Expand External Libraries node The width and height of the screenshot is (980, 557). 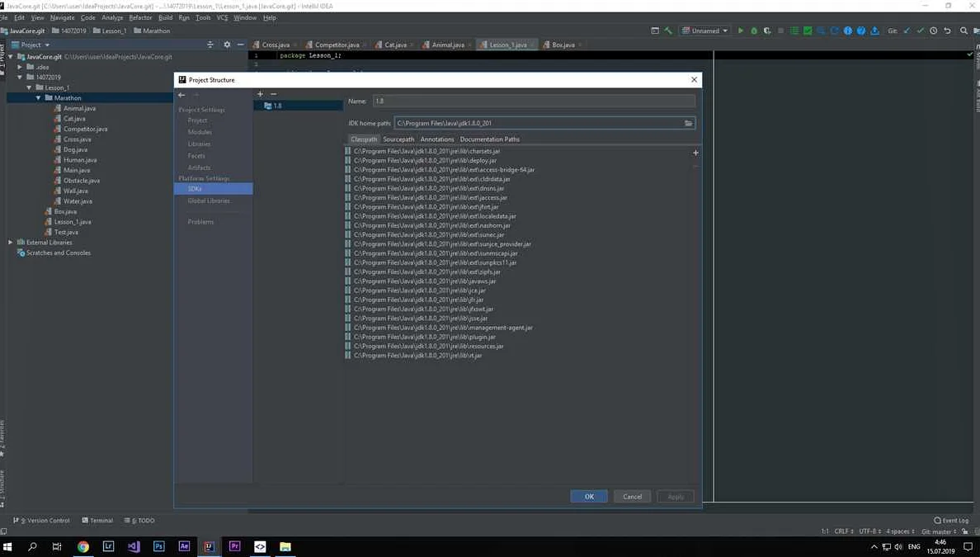pos(11,243)
